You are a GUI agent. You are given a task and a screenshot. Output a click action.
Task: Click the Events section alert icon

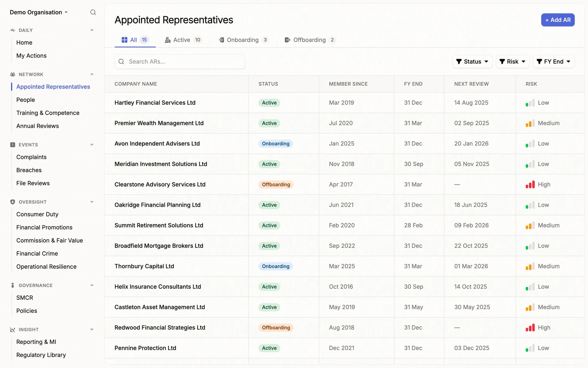pos(13,145)
